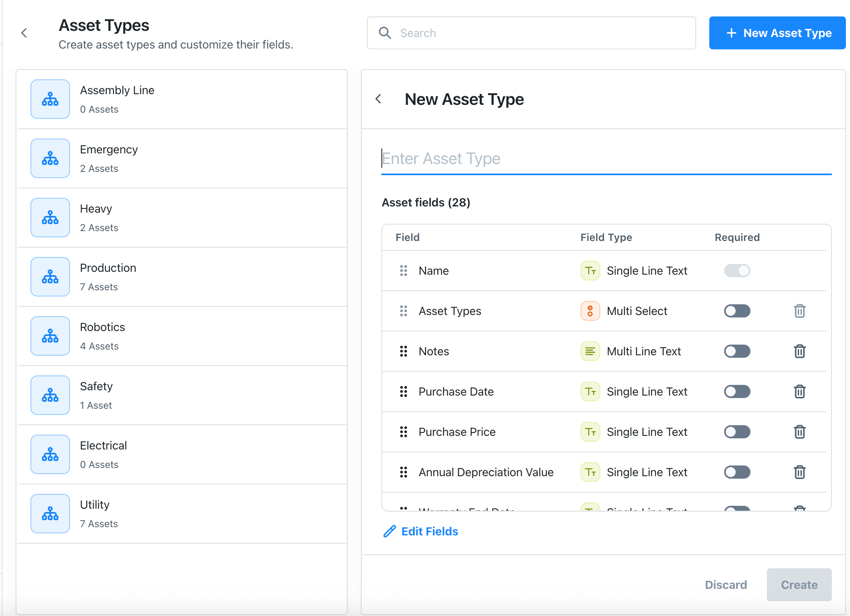The image size is (850, 616).
Task: Click the Create button
Action: pyautogui.click(x=799, y=585)
